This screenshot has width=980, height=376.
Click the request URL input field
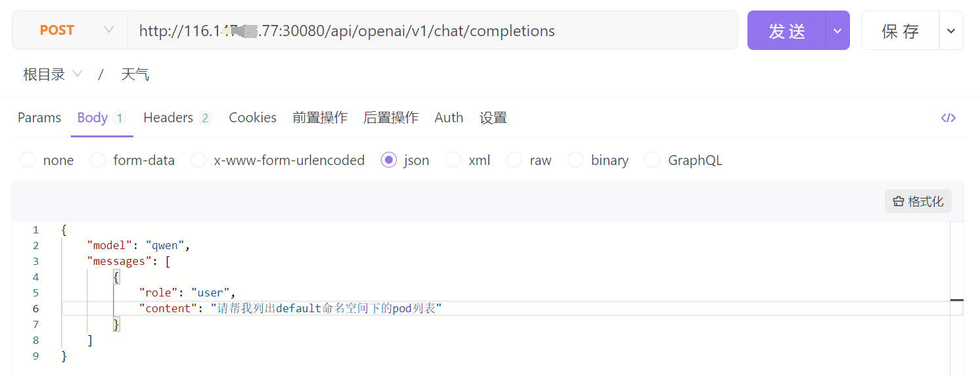coord(432,30)
